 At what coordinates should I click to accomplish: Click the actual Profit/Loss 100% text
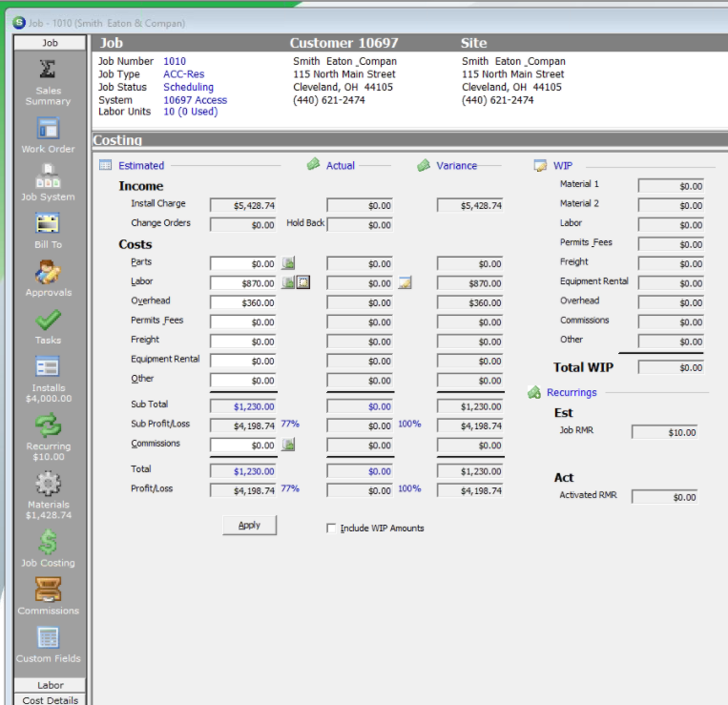(409, 488)
